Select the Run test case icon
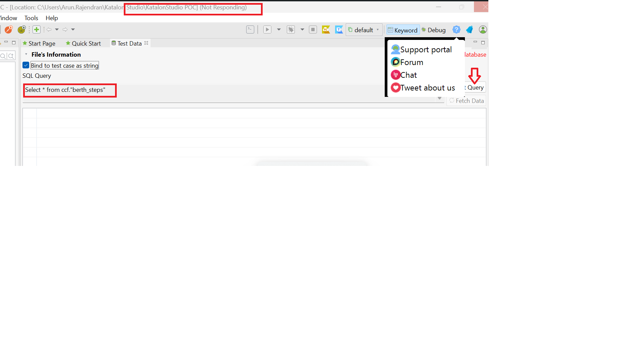The height and width of the screenshot is (362, 644). click(267, 29)
